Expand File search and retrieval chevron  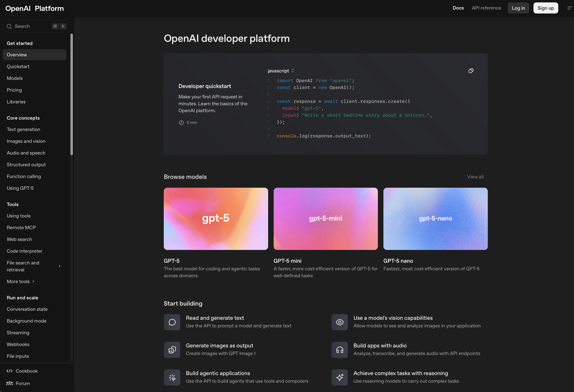pos(60,266)
